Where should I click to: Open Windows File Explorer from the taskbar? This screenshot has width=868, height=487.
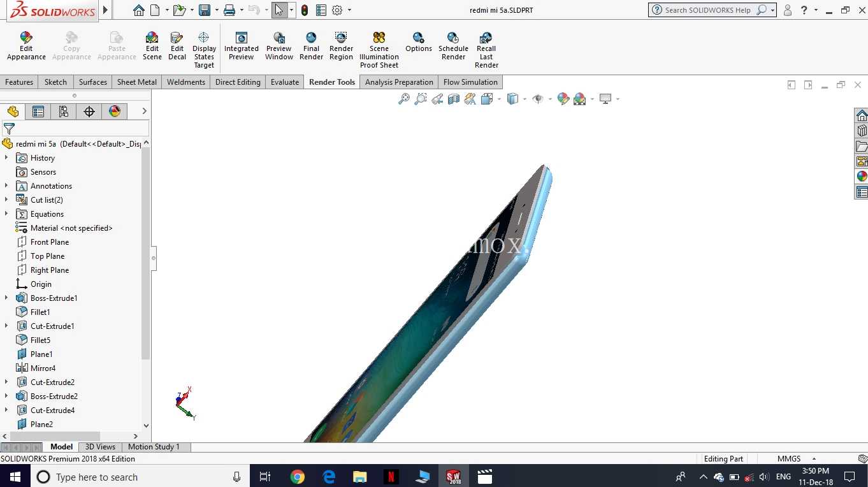pyautogui.click(x=360, y=477)
